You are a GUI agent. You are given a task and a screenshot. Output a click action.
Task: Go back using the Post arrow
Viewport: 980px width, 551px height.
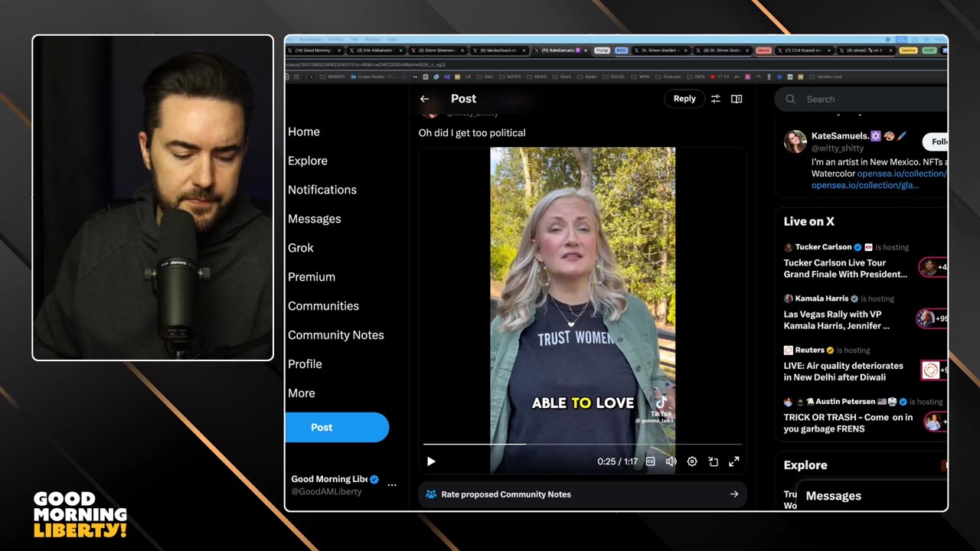point(424,99)
